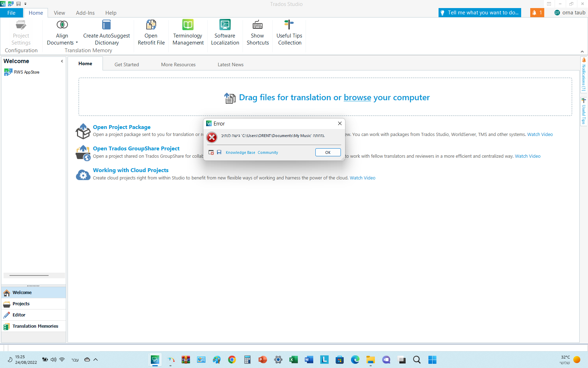This screenshot has width=588, height=368.
Task: Close the Error dialog with the X
Action: tap(339, 123)
